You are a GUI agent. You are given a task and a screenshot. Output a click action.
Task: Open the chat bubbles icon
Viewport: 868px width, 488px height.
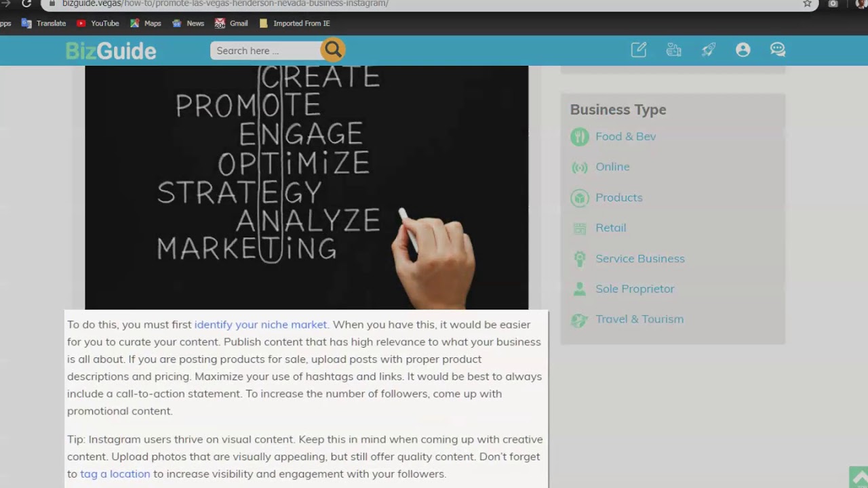click(x=778, y=49)
